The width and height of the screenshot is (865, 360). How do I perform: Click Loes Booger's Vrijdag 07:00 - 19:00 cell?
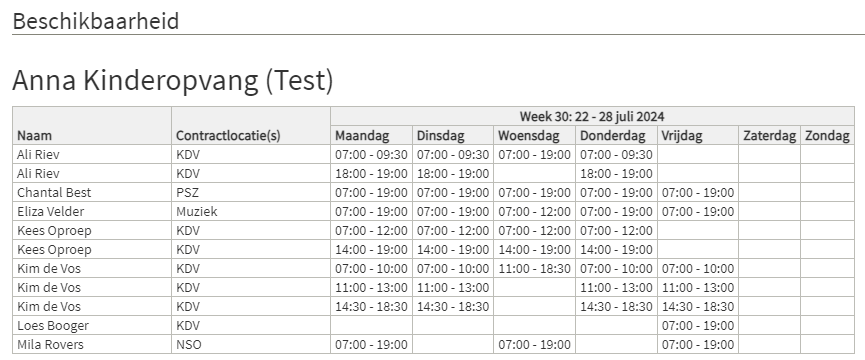[698, 325]
